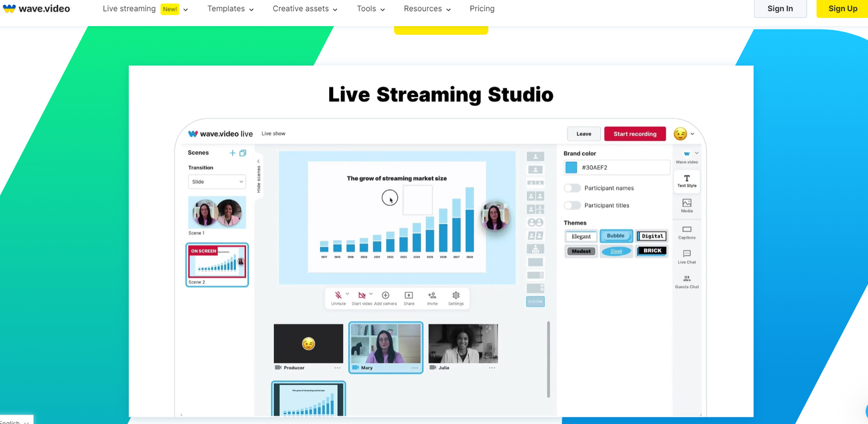Apply the Modest theme

[581, 251]
